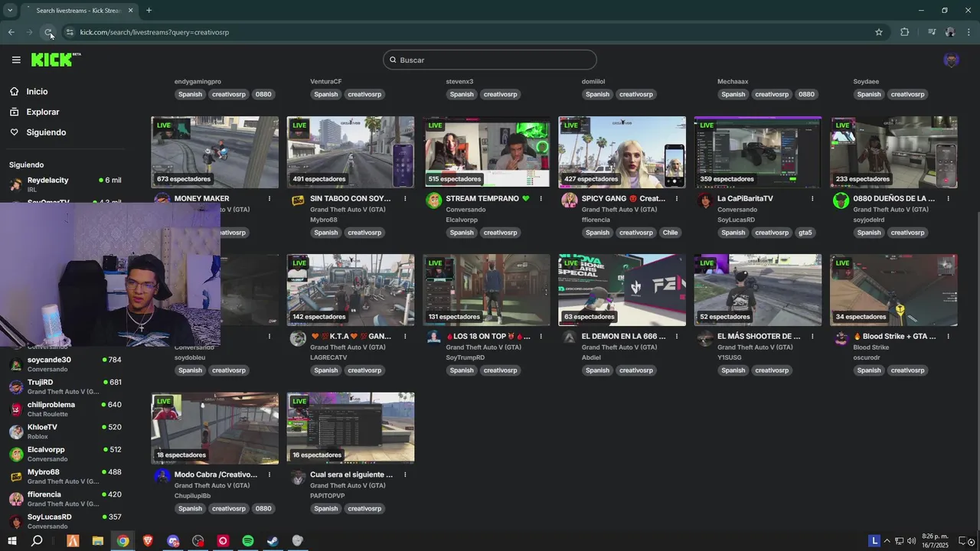This screenshot has height=551, width=980.
Task: Open Reydelacity in the following list
Action: tap(65, 184)
